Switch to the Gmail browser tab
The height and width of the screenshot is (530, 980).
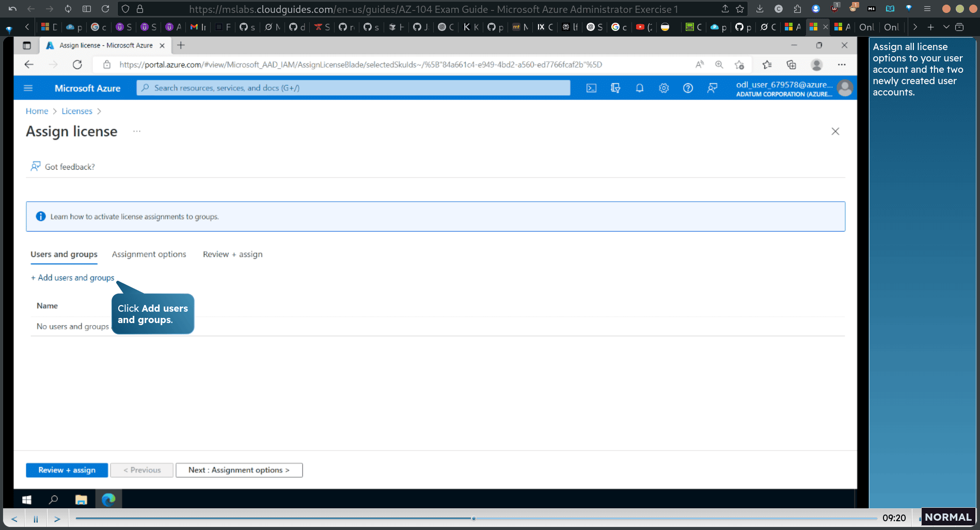198,27
